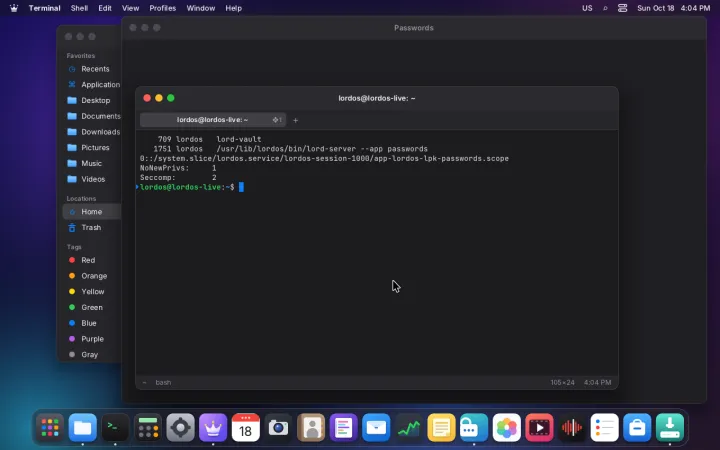Click the Passwords window title bar

tap(413, 28)
